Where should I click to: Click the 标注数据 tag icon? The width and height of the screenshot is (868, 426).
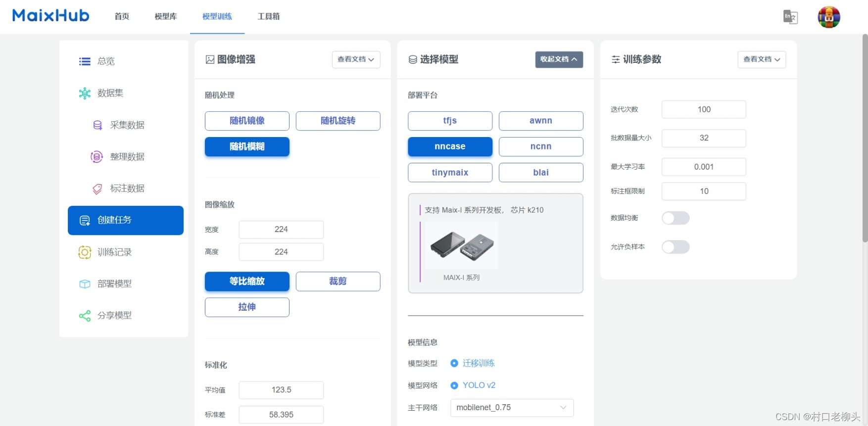click(x=97, y=189)
